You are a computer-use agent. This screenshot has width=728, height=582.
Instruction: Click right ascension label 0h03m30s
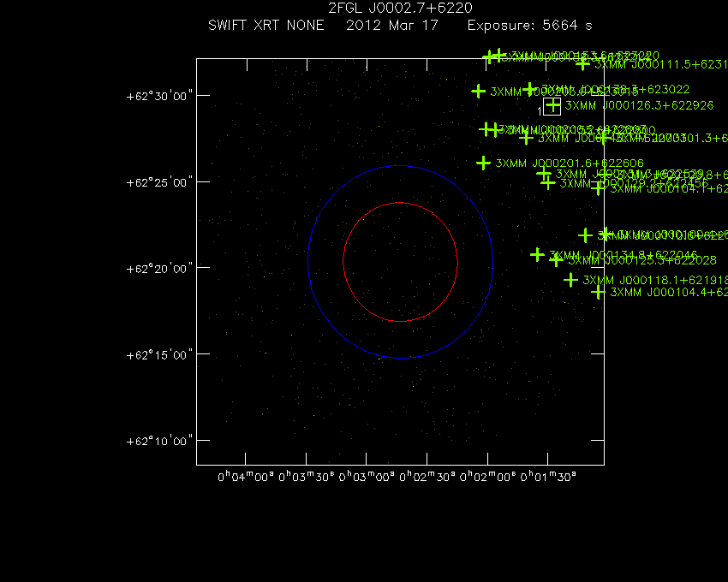[x=306, y=477]
